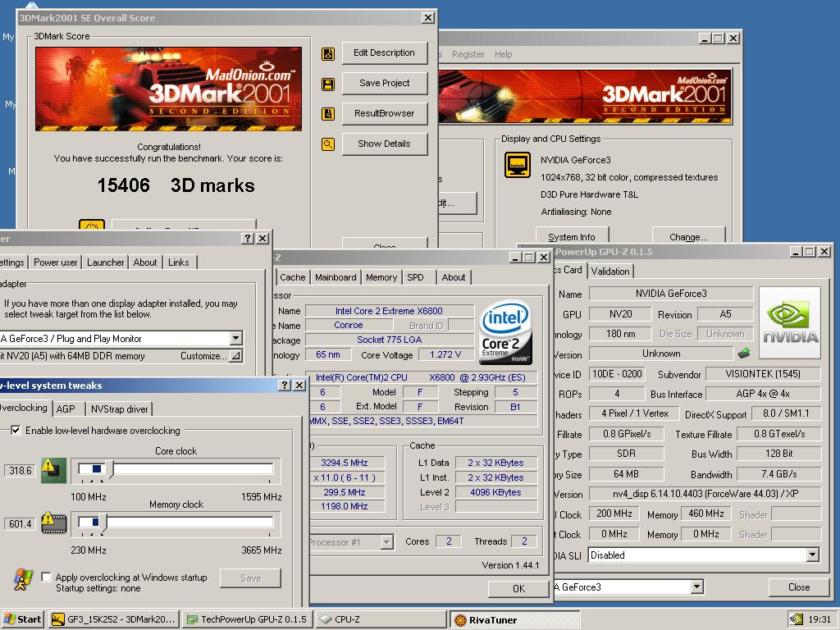Open the Links tab in RivaTuner
Screen dimensions: 840x630
178,262
